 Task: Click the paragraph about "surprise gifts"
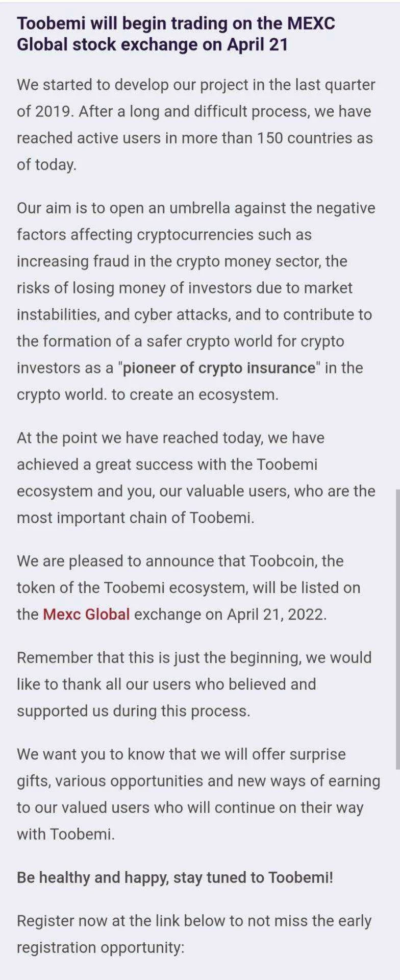198,794
